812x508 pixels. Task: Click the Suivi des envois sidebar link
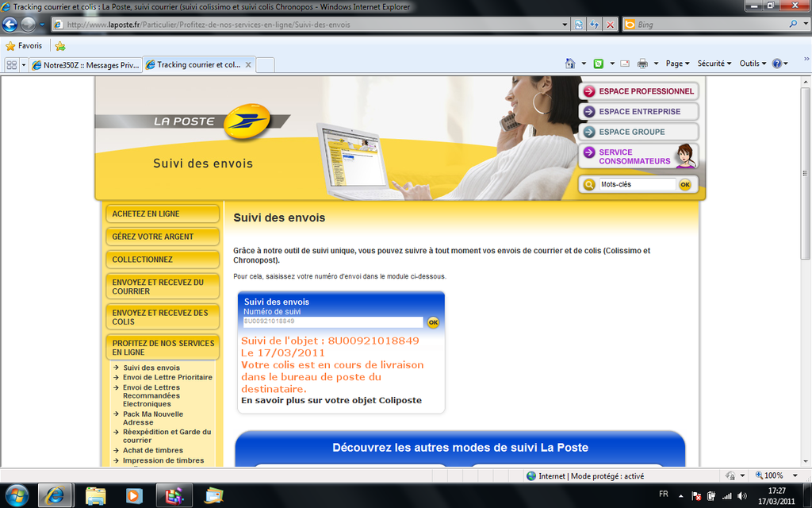coord(151,368)
